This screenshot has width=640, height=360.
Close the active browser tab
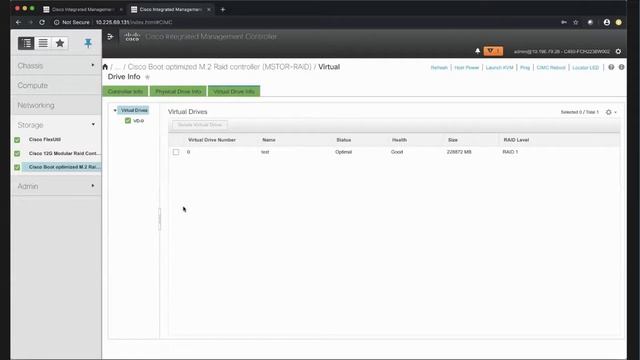coord(209,9)
